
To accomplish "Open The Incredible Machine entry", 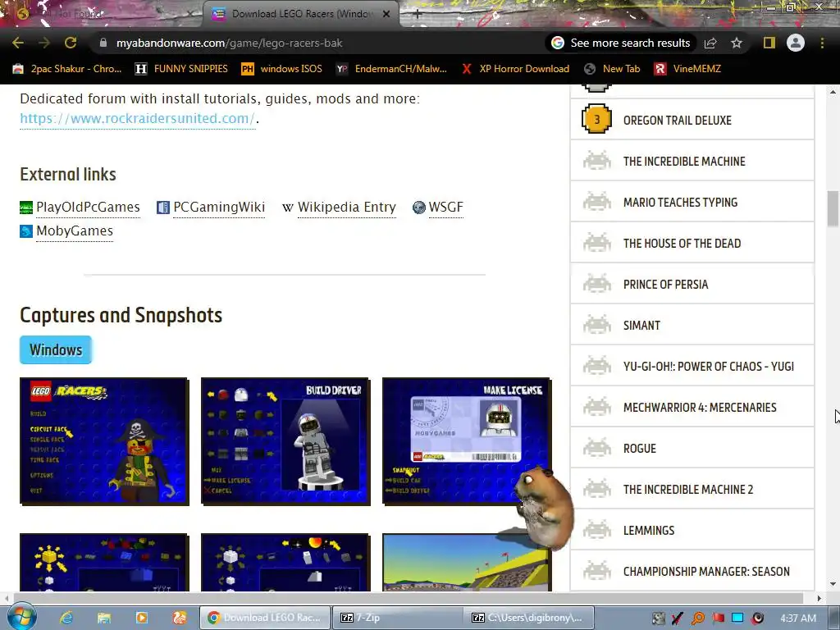I will (x=684, y=162).
